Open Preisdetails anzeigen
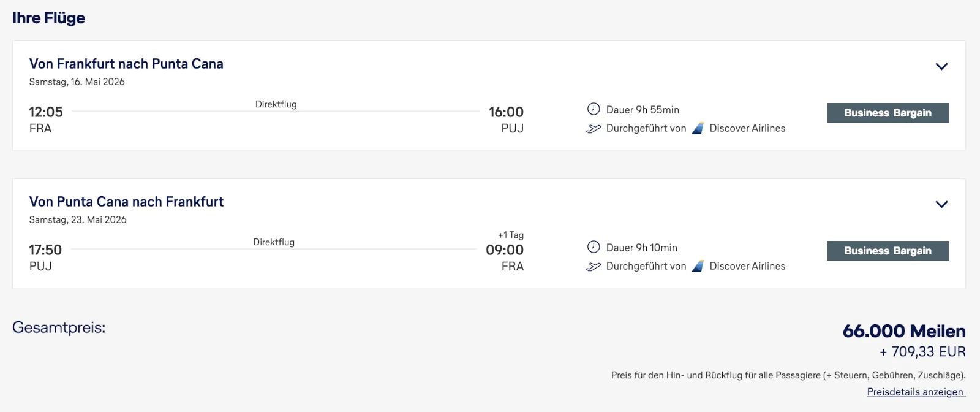 pyautogui.click(x=915, y=391)
